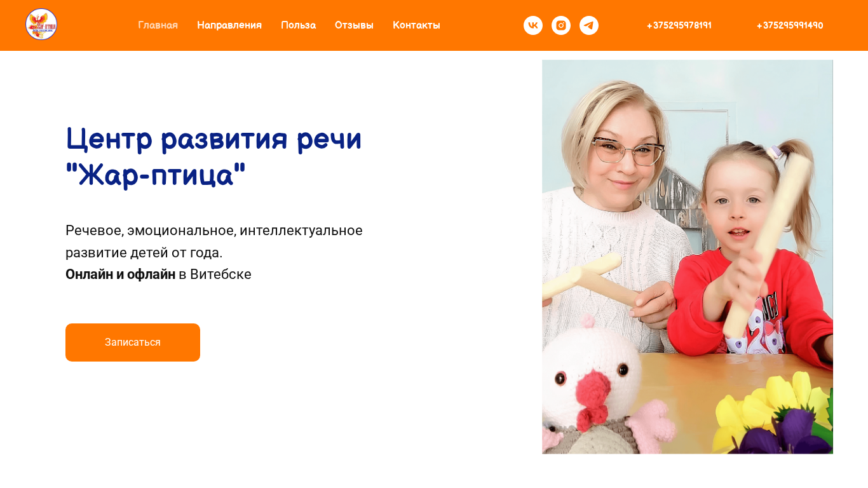Call the number +375295991490
868x488 pixels.
point(789,25)
